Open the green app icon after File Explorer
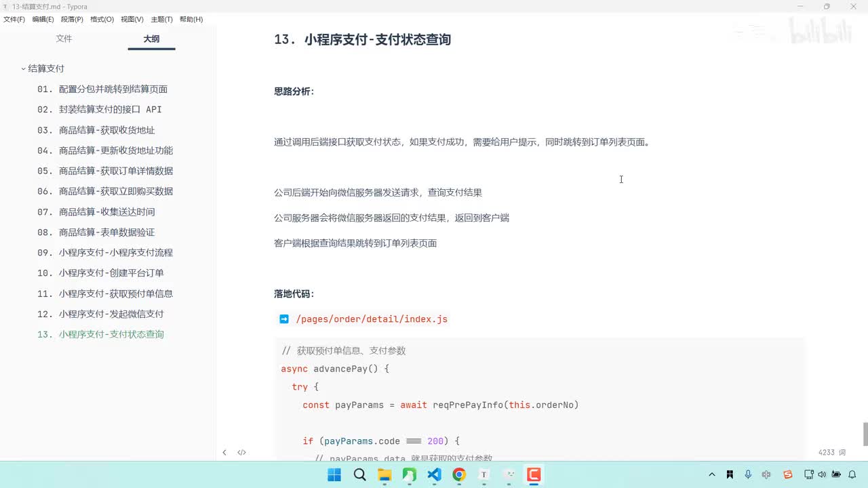This screenshot has width=868, height=488. [410, 474]
